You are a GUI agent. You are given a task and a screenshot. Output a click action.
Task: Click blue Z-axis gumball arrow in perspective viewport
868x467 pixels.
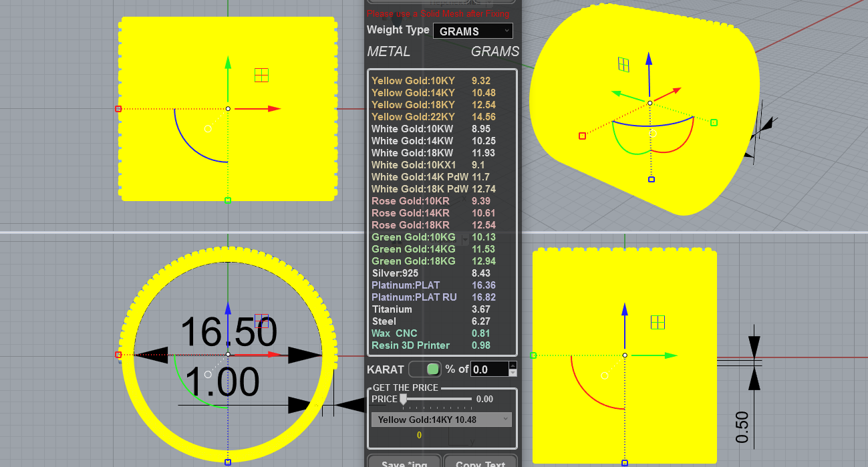[x=648, y=60]
